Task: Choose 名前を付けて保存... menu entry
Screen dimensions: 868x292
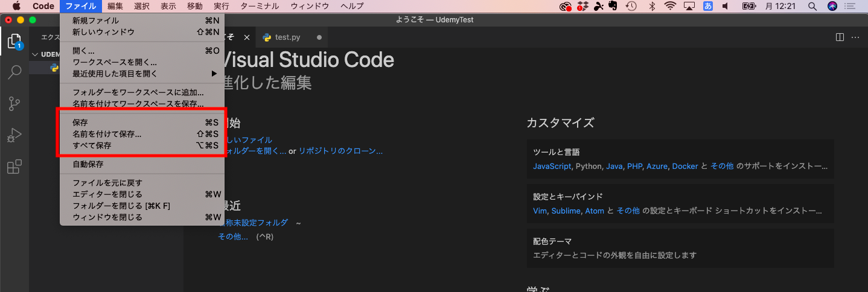Action: 107,134
